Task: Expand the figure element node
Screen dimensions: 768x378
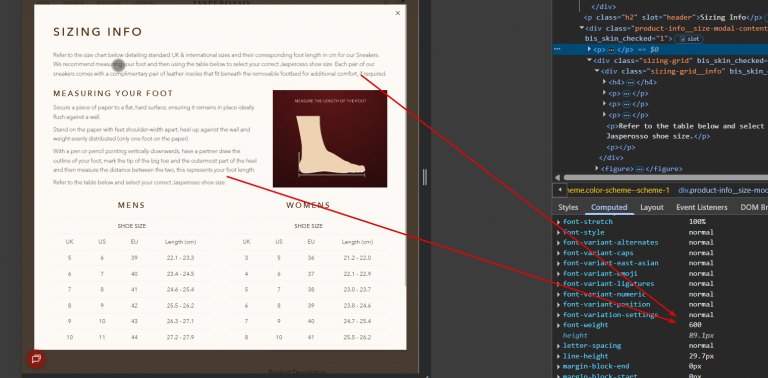Action: click(597, 168)
